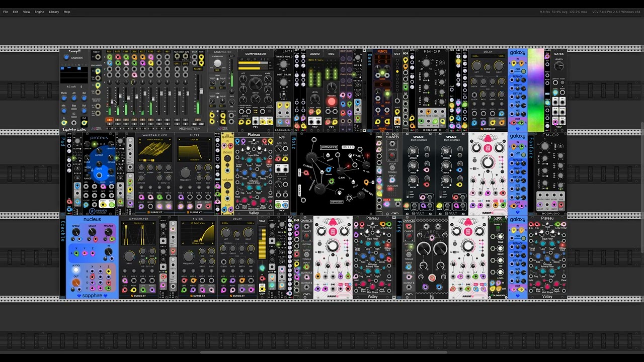Click the Comp II Thrsh knob
The height and width of the screenshot is (362, 644).
(x=64, y=98)
